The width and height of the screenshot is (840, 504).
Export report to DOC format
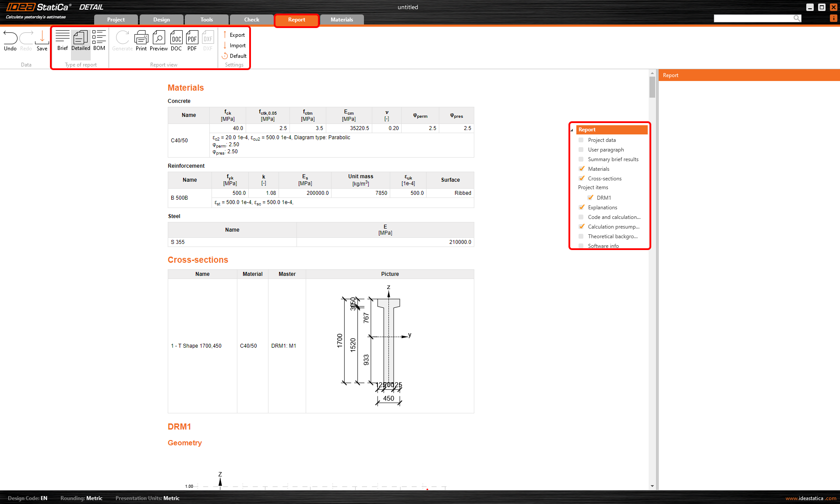click(x=176, y=41)
